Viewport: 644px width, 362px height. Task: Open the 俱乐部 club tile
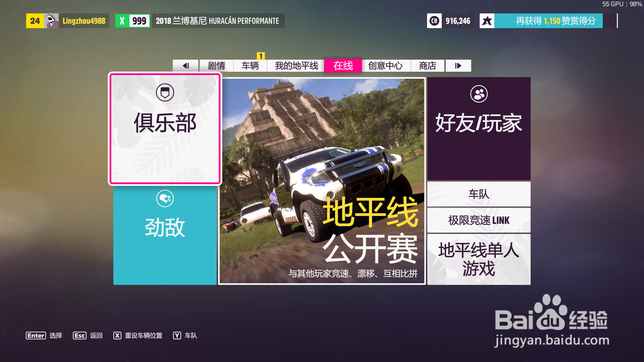pyautogui.click(x=165, y=129)
